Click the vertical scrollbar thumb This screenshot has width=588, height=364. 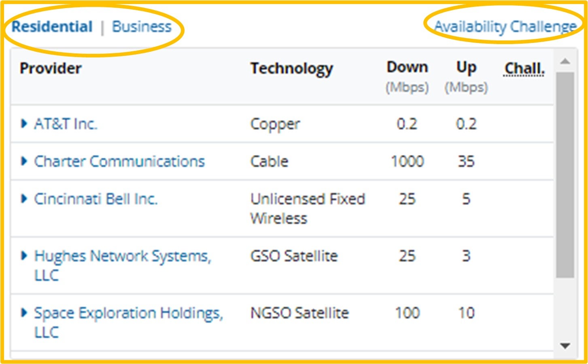point(565,174)
